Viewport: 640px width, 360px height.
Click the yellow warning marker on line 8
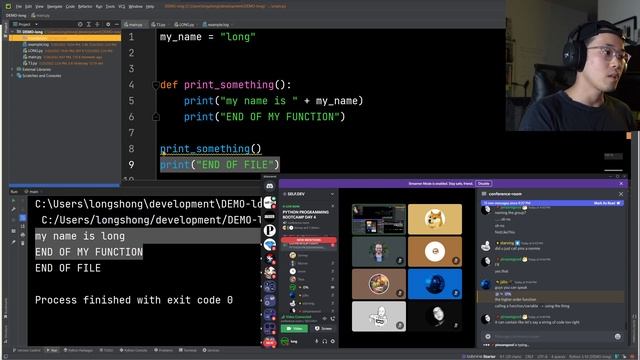coord(163,153)
